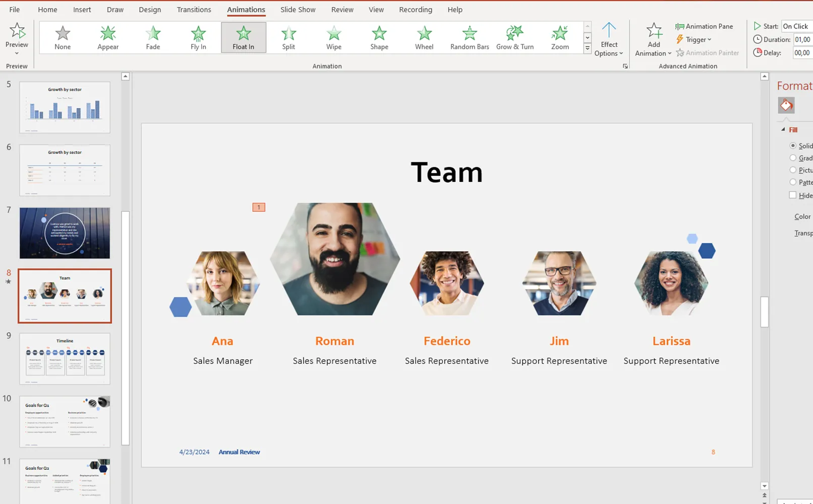Open the Recording tab

pos(415,10)
